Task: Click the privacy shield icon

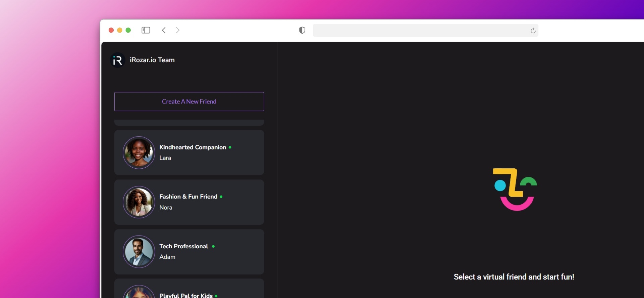Action: (x=302, y=30)
